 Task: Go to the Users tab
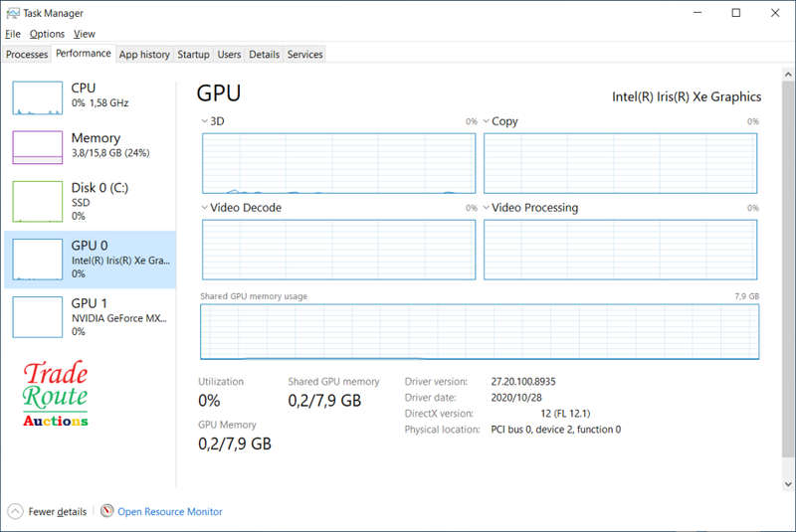229,55
